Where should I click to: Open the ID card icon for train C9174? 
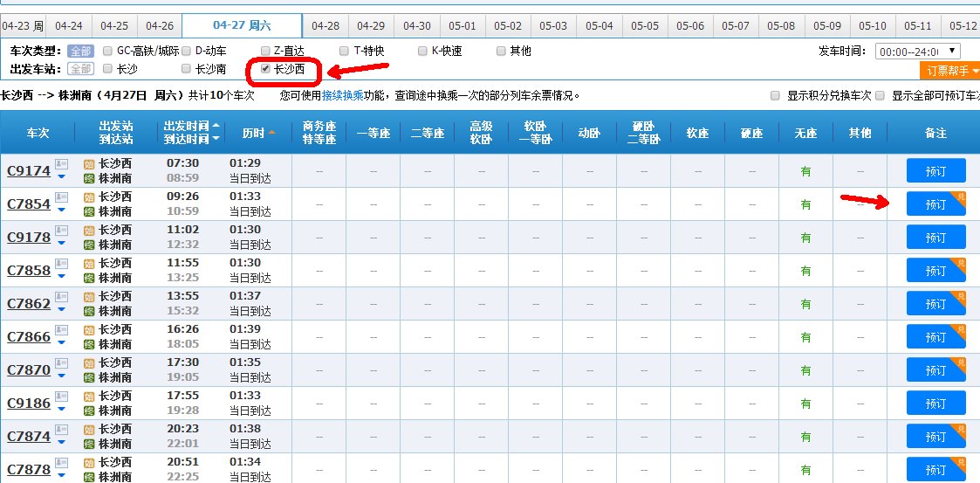pos(61,164)
